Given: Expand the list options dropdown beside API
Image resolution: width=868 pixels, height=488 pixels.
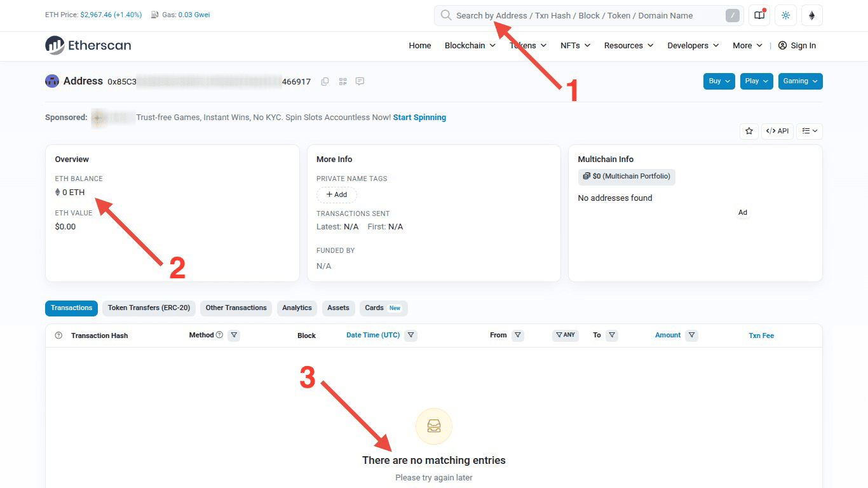Looking at the screenshot, I should 810,131.
